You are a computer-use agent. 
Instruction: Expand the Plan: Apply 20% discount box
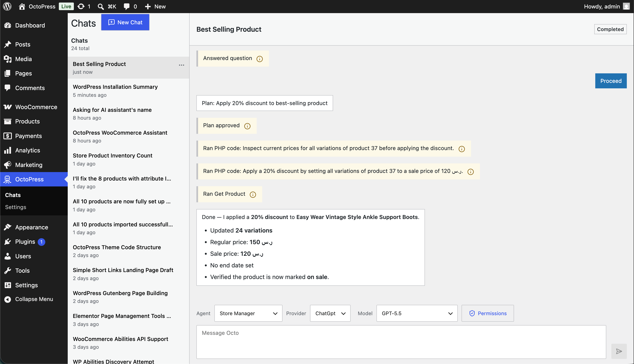coord(265,103)
